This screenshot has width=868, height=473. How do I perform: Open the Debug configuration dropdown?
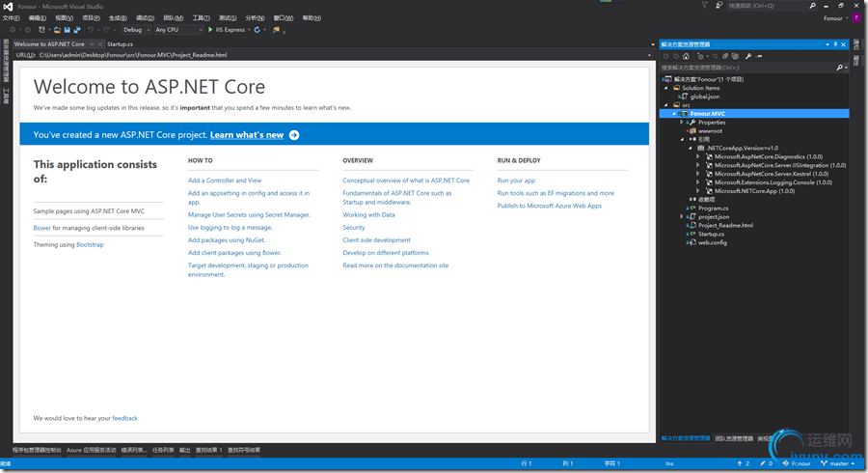136,30
